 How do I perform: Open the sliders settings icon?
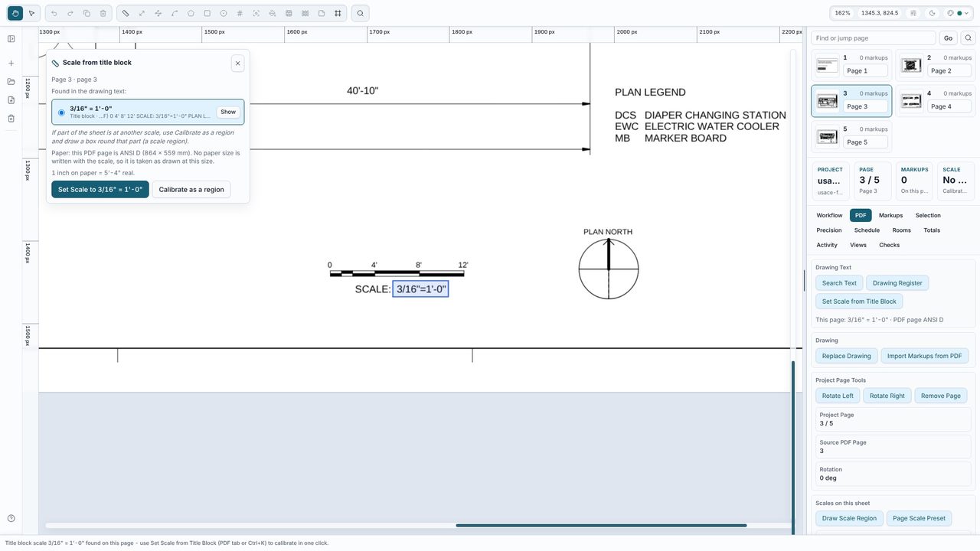pyautogui.click(x=913, y=13)
